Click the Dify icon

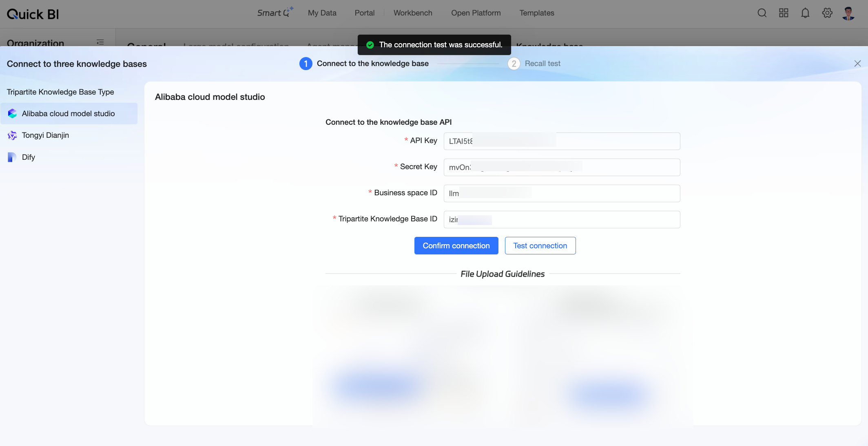12,157
